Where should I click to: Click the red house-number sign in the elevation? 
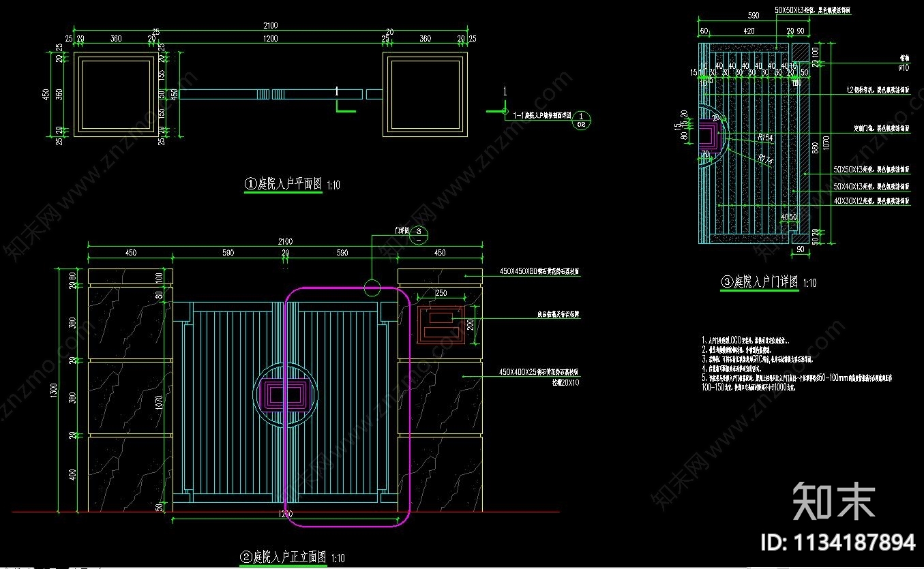441,324
